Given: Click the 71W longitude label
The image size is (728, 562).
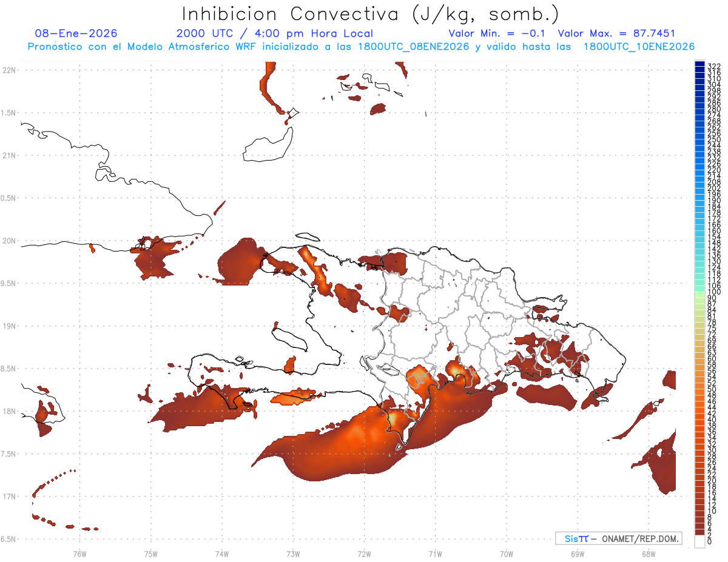Looking at the screenshot, I should (435, 554).
